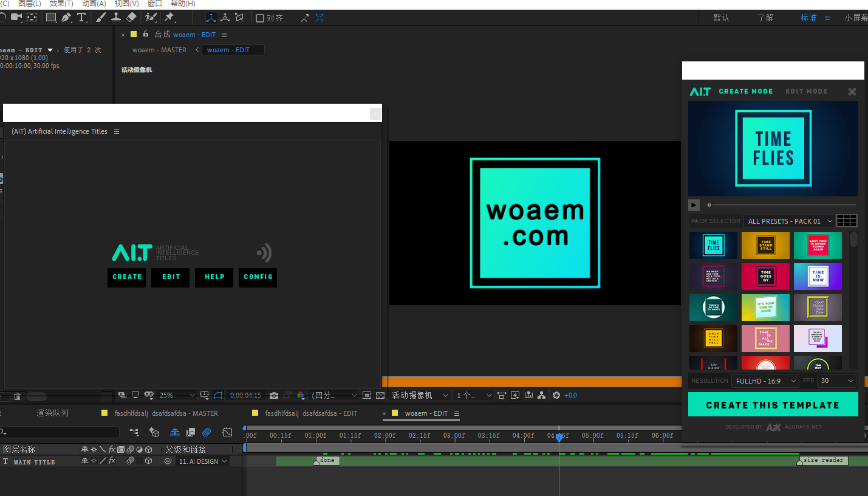
Task: Open the (四分 resolution dropdown
Action: 334,395
